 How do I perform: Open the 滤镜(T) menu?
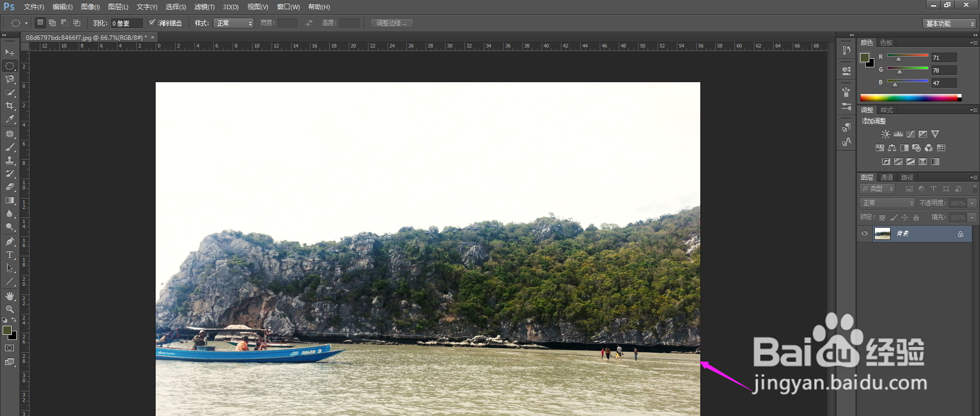(204, 7)
